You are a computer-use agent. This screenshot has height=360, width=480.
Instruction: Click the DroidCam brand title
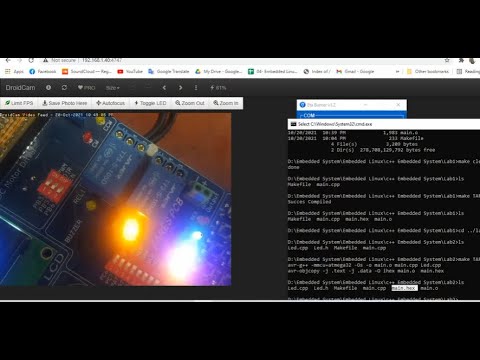[20, 88]
